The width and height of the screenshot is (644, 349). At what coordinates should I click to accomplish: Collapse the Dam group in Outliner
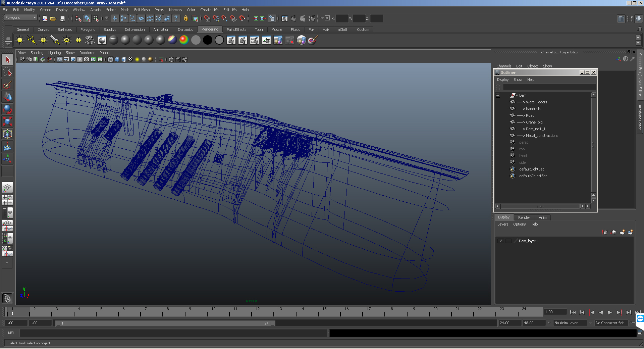click(x=498, y=95)
